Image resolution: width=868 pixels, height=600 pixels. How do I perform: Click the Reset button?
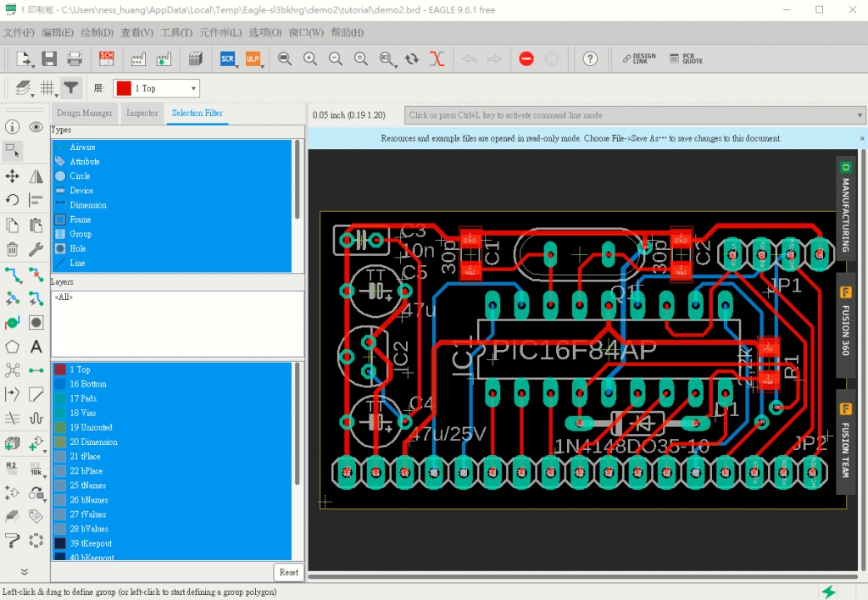(288, 572)
